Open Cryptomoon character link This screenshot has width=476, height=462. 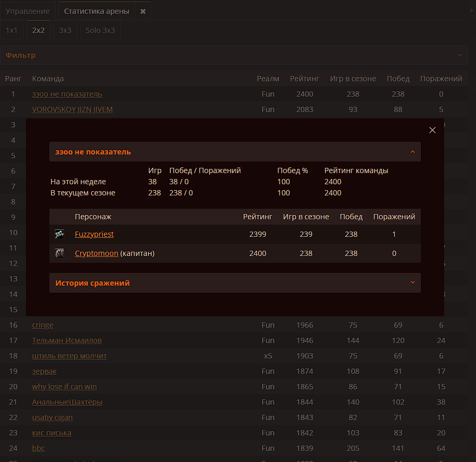coord(96,253)
